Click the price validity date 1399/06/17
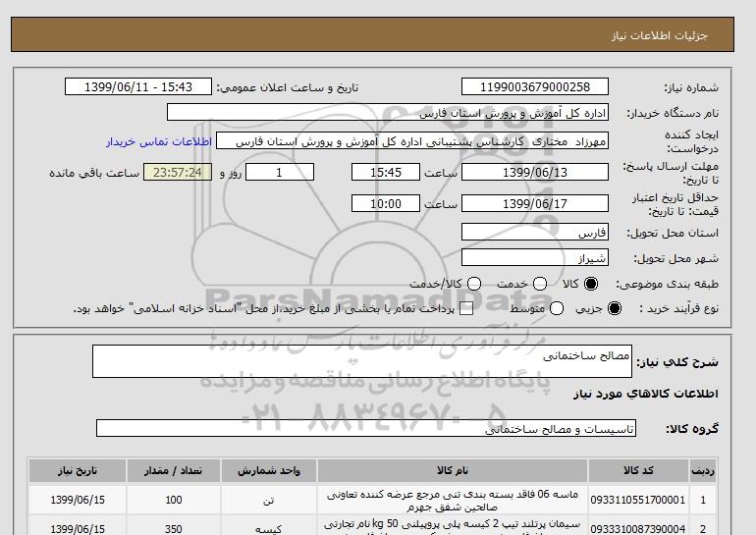Viewport: 756px width, 535px height. (535, 203)
